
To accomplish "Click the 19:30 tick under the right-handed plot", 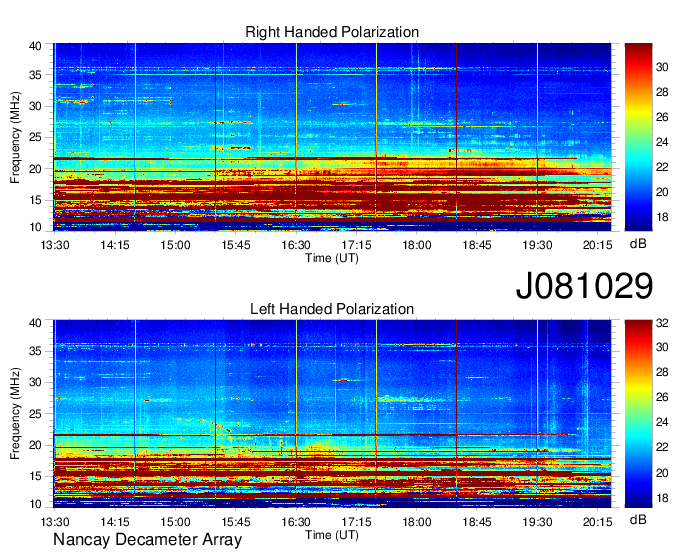I will click(x=537, y=245).
